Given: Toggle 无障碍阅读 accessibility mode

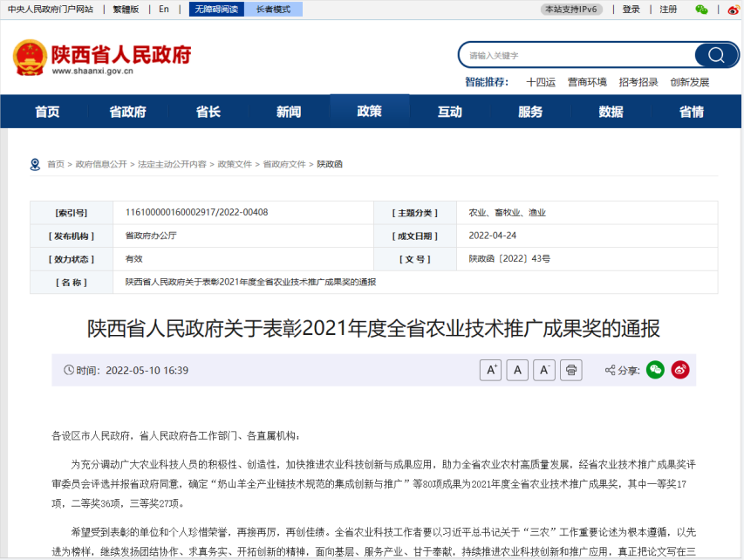Looking at the screenshot, I should click(x=216, y=9).
